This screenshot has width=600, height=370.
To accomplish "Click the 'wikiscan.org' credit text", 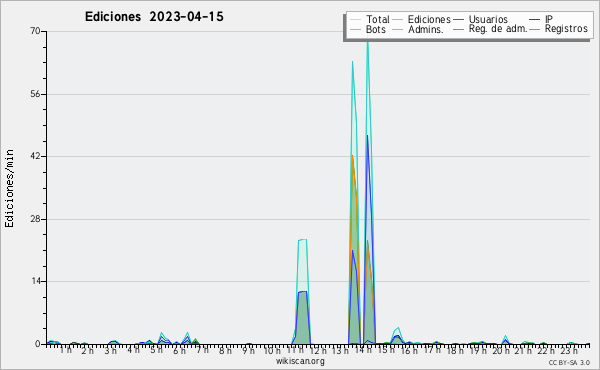I will tap(300, 361).
